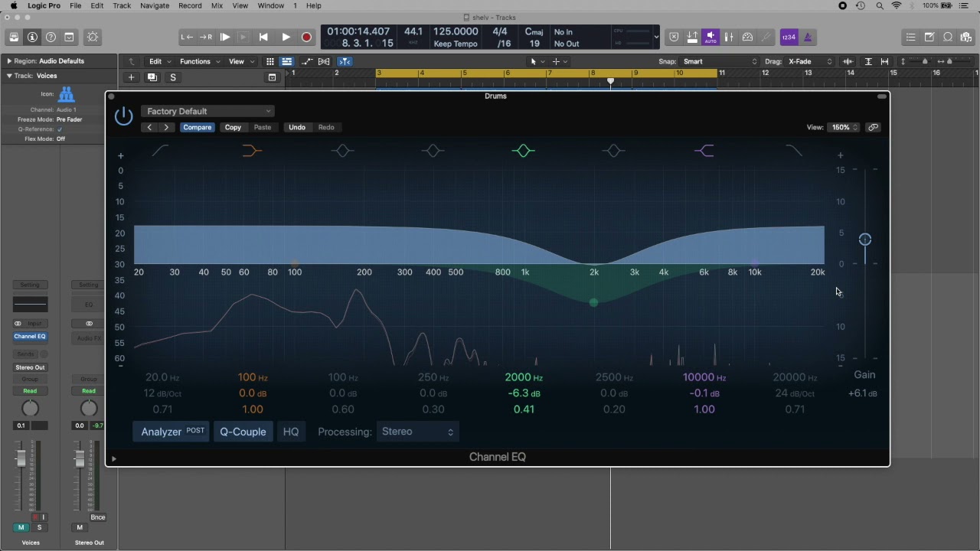This screenshot has width=980, height=551.
Task: Click the Bnce button on Stereo Out
Action: (98, 517)
